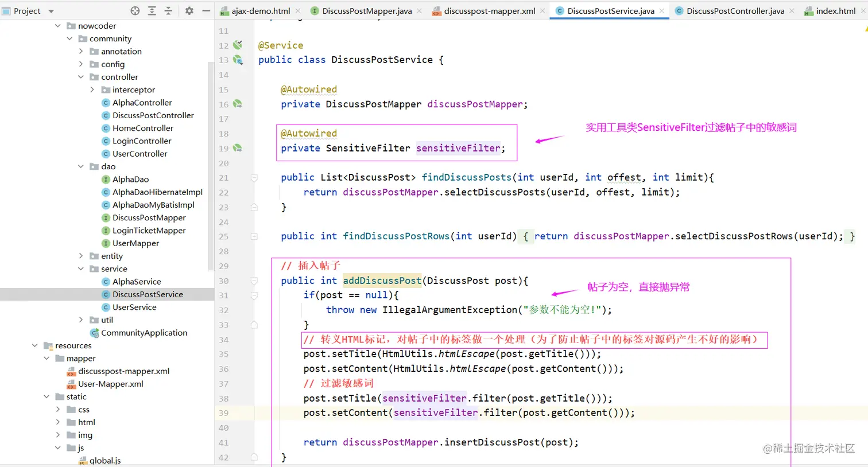Image resolution: width=868 pixels, height=467 pixels.
Task: Click the gutter icon on line 13
Action: [x=238, y=60]
